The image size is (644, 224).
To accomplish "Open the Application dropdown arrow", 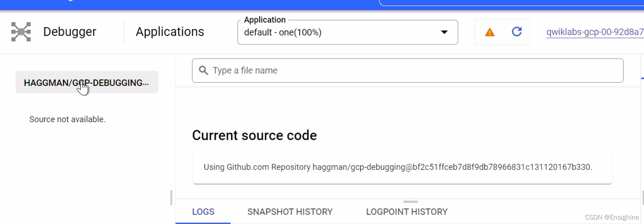I will pyautogui.click(x=444, y=32).
